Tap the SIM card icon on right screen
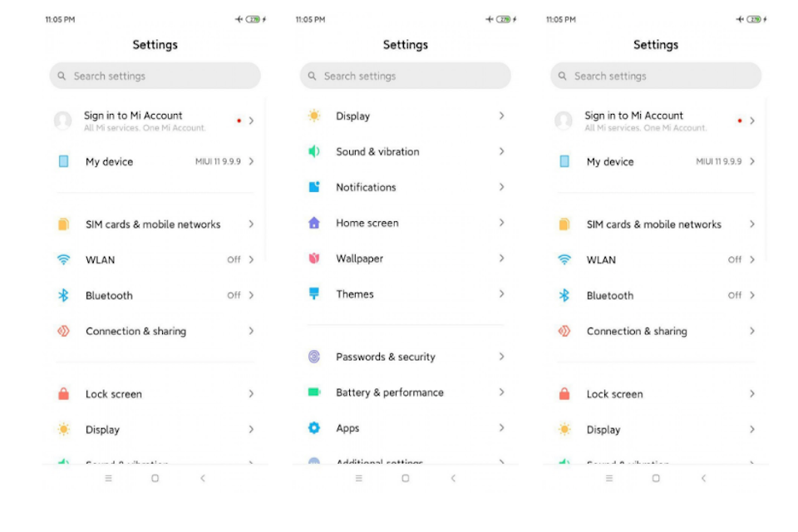This screenshot has width=798, height=532. coord(564,224)
